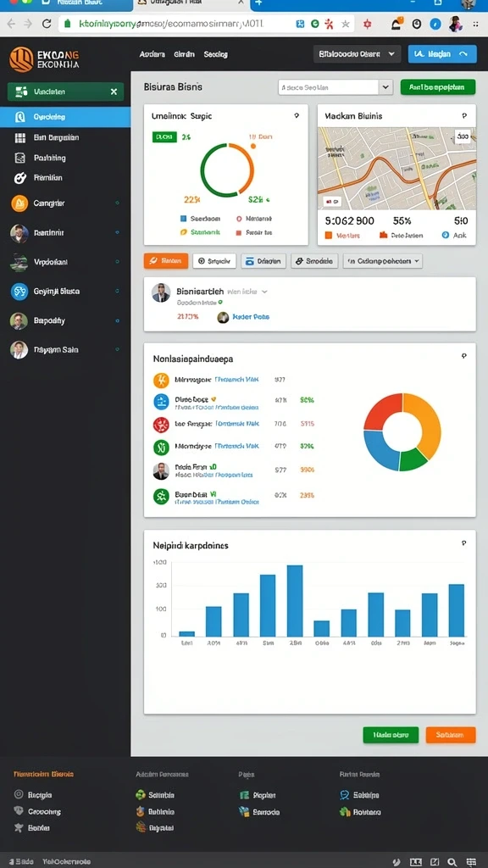This screenshot has height=868, width=488.
Task: Click the pin icon on map card
Action: [463, 116]
